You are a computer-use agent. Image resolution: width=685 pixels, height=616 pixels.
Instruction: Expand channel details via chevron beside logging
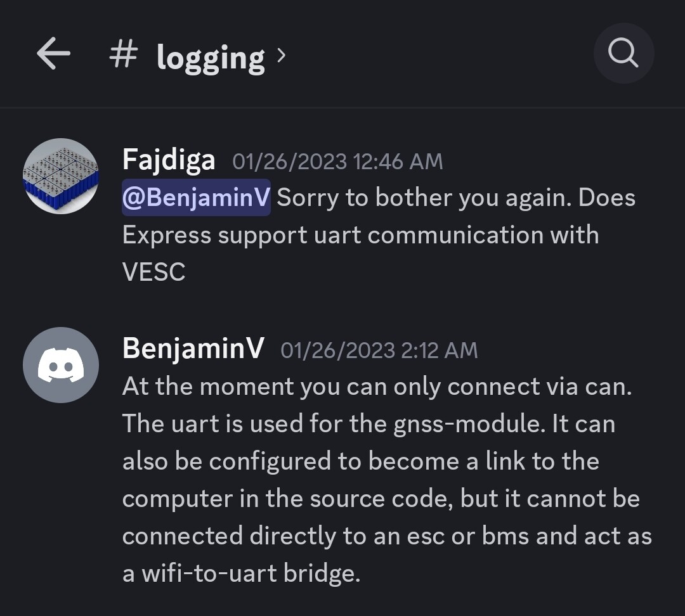pyautogui.click(x=282, y=56)
